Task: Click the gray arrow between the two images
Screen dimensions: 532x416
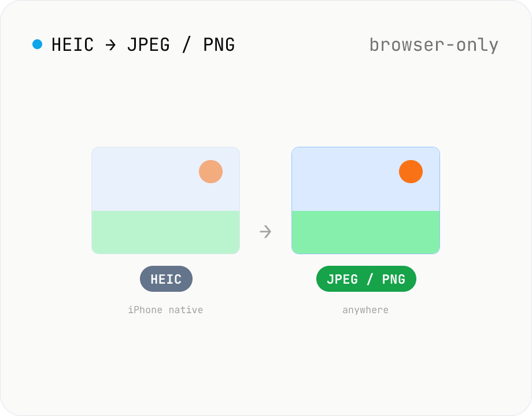Action: (x=265, y=232)
